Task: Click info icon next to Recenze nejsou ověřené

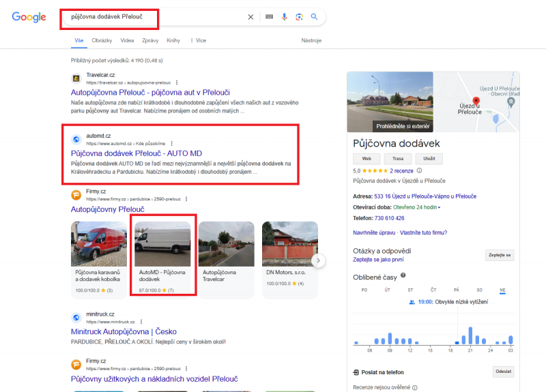Action: coord(415,387)
